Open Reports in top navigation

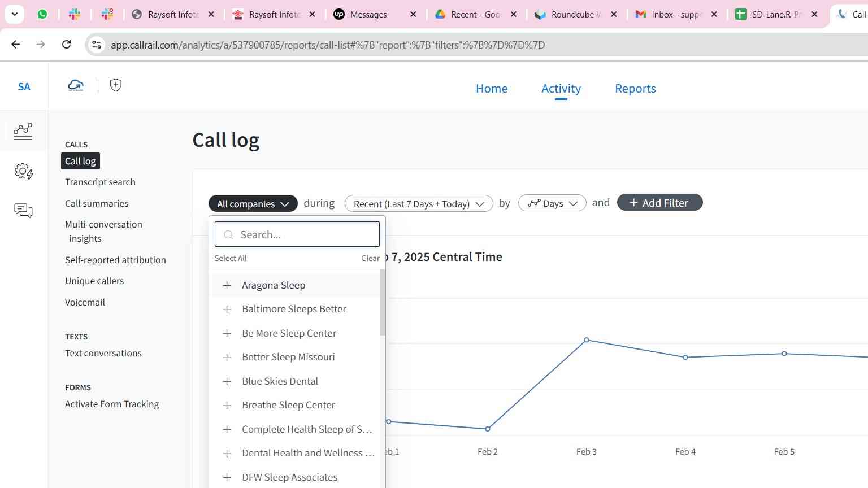coord(635,89)
